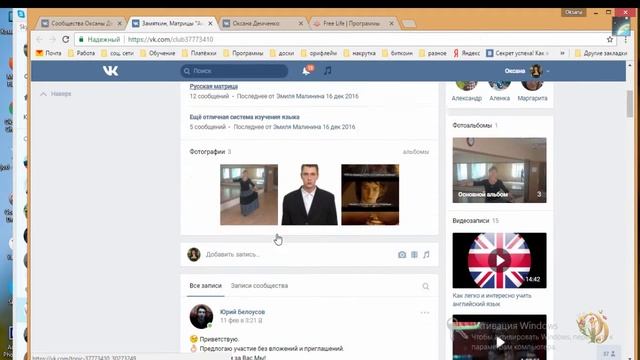640x360 pixels.
Task: Open Юрий Белоусов's post avatar
Action: coord(201,316)
